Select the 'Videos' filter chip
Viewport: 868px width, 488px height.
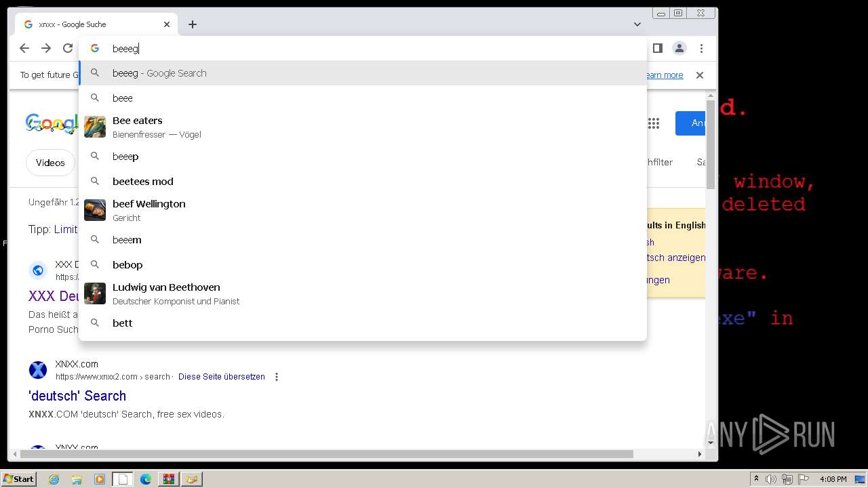pos(50,163)
